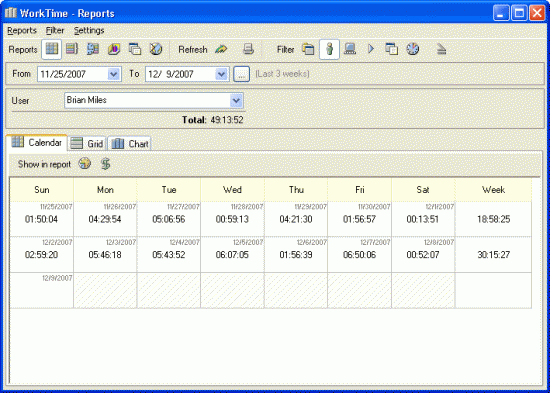Switch to the Grid tab

87,144
